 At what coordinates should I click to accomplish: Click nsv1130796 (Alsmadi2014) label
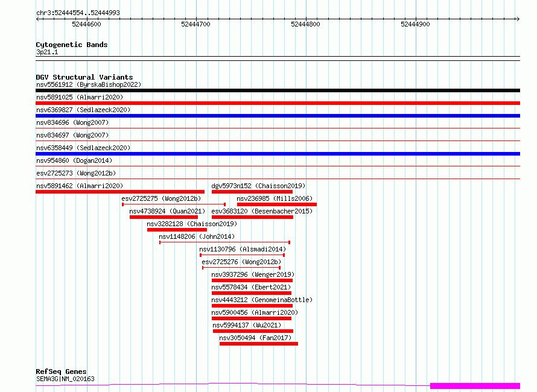point(243,249)
